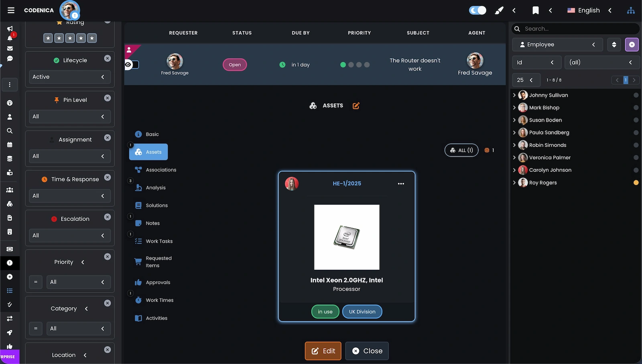This screenshot has width=642, height=364.
Task: Open the Solutions tab
Action: click(x=156, y=205)
